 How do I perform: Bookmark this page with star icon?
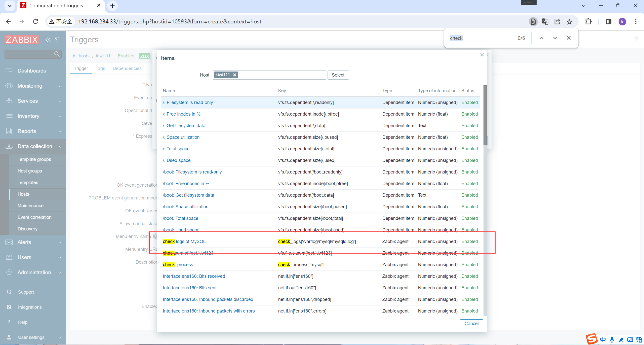pyautogui.click(x=570, y=22)
